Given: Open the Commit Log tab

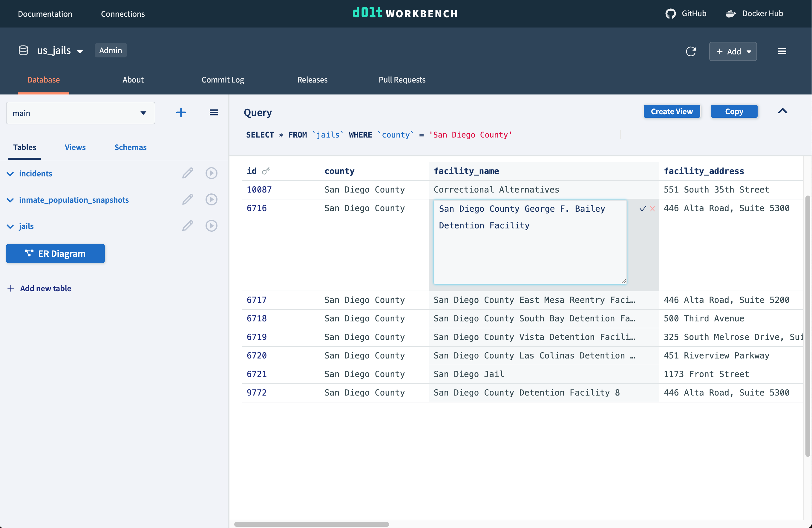Looking at the screenshot, I should [223, 80].
